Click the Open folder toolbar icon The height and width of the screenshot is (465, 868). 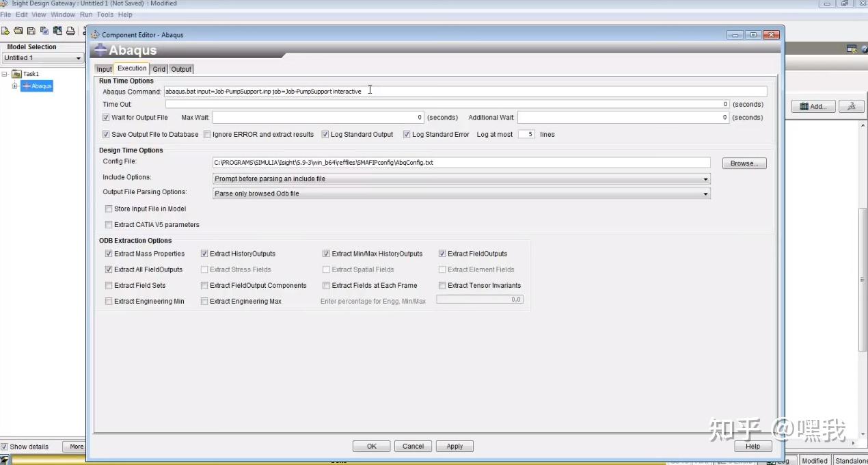pos(18,31)
